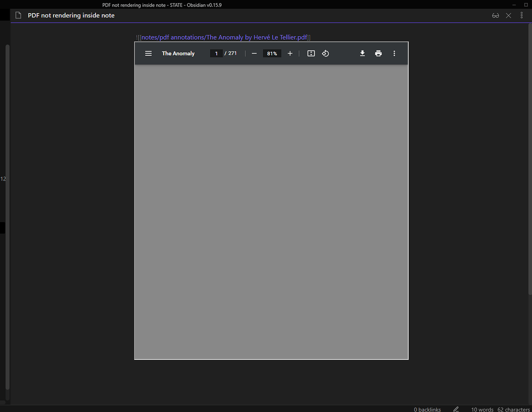Image resolution: width=532 pixels, height=412 pixels.
Task: Click inside the page number field
Action: (216, 53)
